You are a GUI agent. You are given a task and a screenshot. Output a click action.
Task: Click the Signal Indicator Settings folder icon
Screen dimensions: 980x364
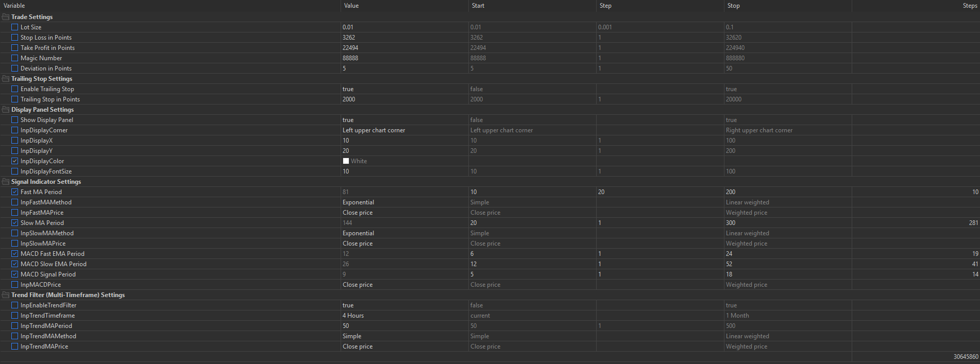pyautogui.click(x=6, y=182)
